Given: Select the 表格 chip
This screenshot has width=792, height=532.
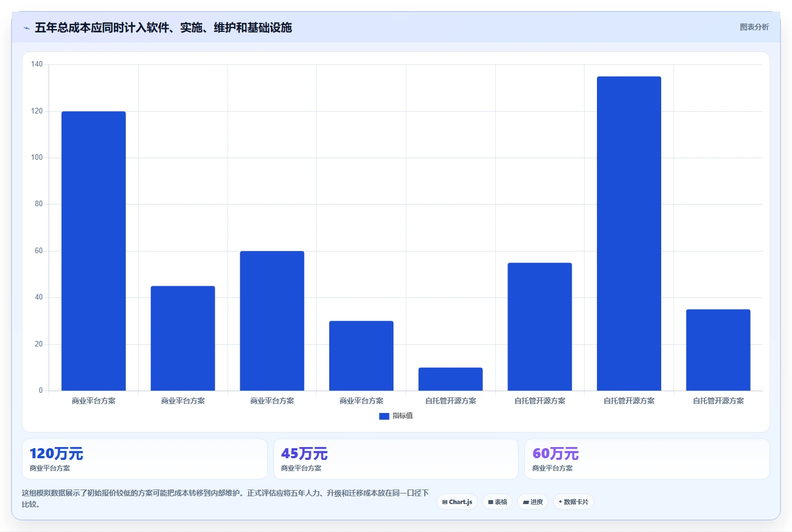Looking at the screenshot, I should (x=497, y=502).
